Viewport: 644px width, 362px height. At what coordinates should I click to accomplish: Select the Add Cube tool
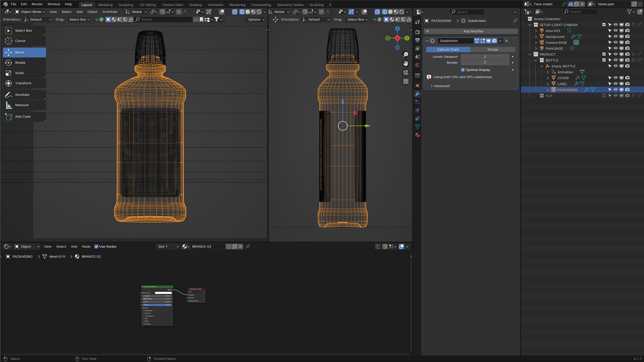[x=24, y=117]
